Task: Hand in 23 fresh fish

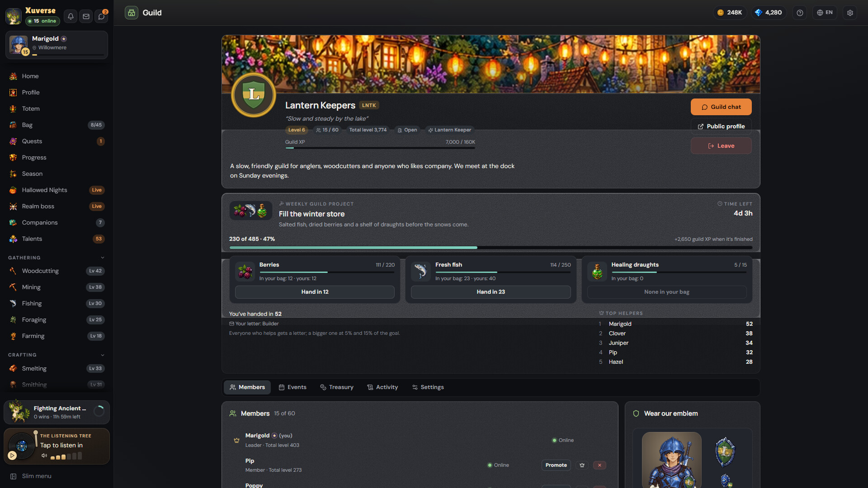Action: coord(491,292)
